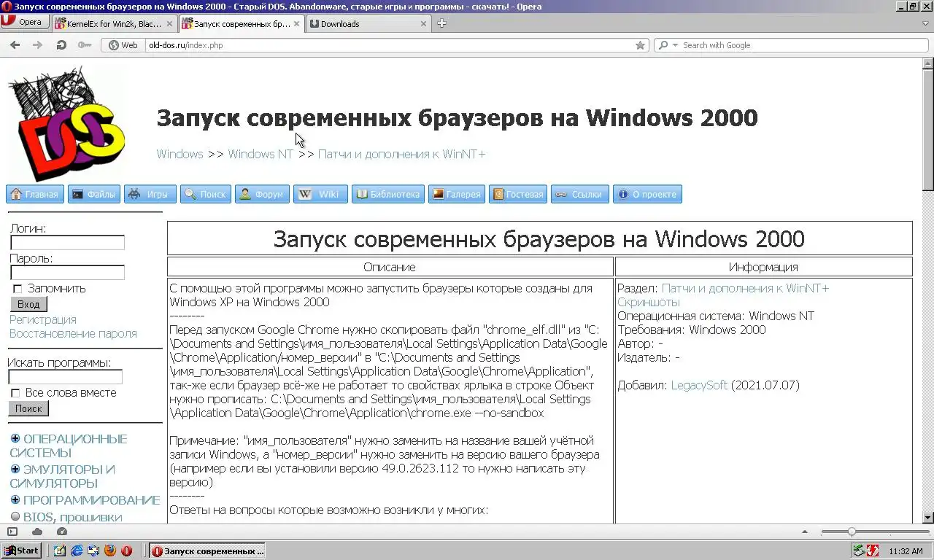This screenshot has width=934, height=560.
Task: Expand ОПЕРАЦИОННЫЕ СИСТЕМЫ category
Action: (15, 438)
